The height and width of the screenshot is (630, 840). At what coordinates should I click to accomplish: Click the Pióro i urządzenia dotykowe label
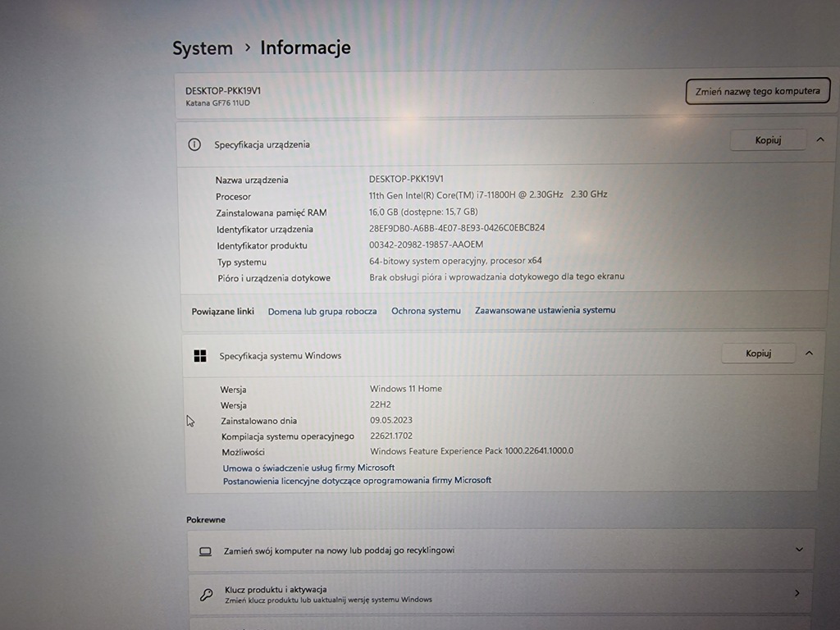(274, 279)
